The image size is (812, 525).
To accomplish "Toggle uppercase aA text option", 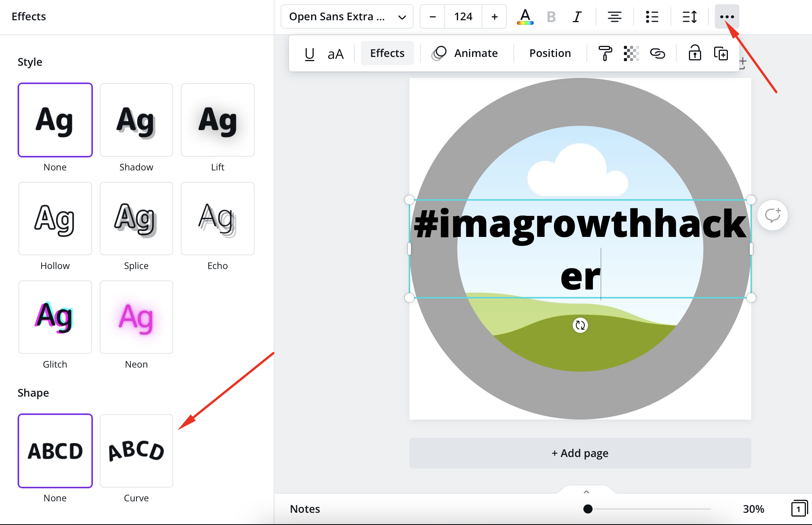I will coord(336,53).
